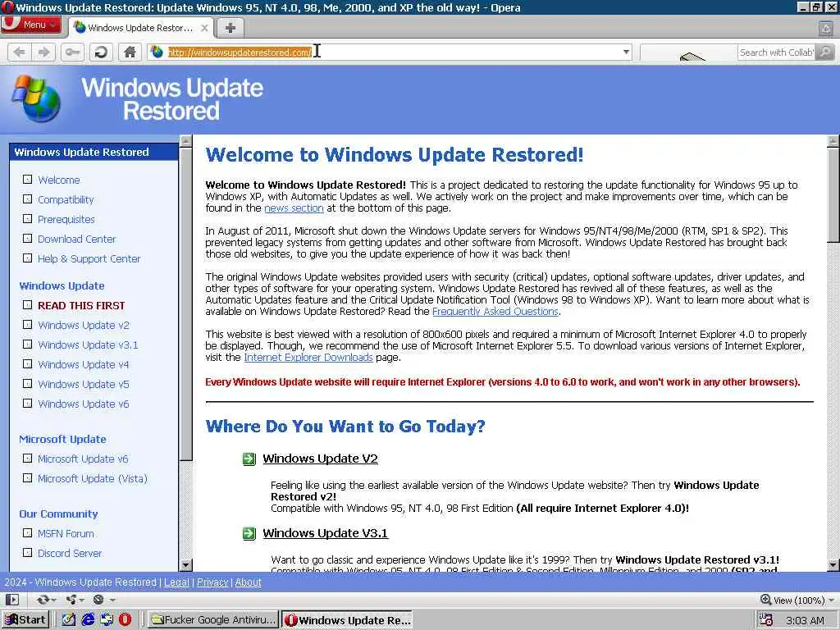Viewport: 840px width, 630px height.
Task: Open the Opera Unite status dropdown
Action: click(74, 600)
